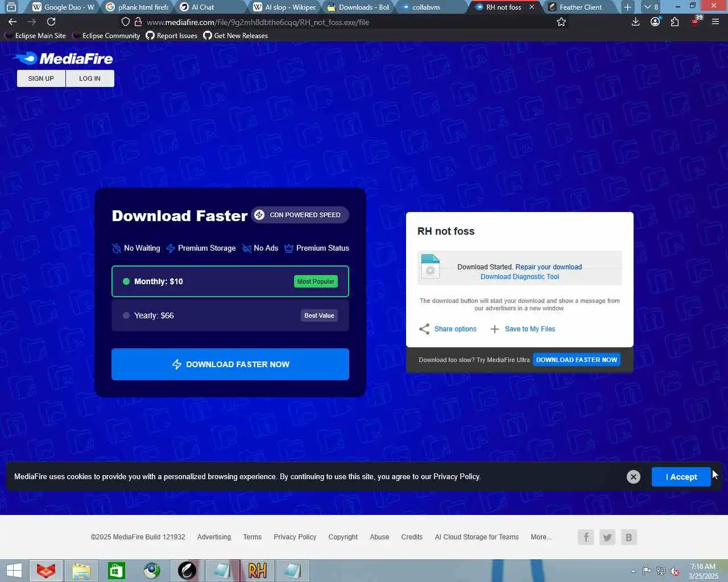This screenshot has width=728, height=582.
Task: Switch to the Feather Client tab
Action: pos(580,7)
